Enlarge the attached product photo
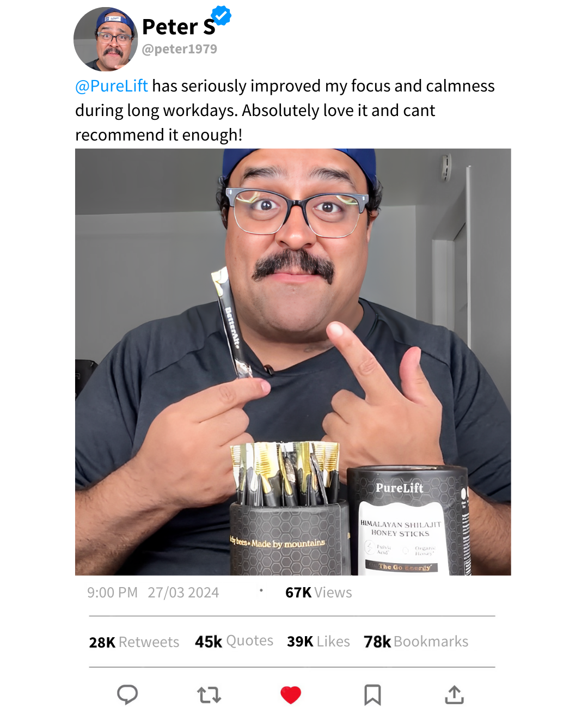This screenshot has width=588, height=708. point(293,362)
